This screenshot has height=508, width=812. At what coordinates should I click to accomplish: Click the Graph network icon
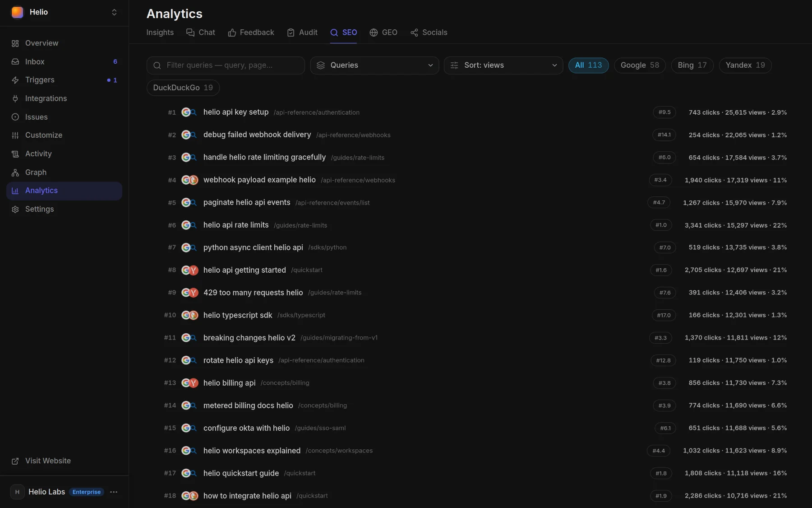coord(15,172)
